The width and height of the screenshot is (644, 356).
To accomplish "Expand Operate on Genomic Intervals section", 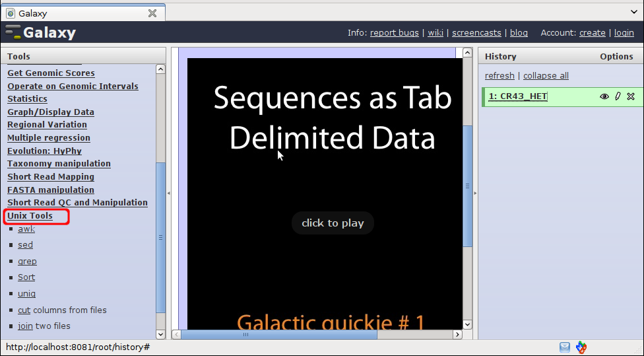I will (73, 87).
